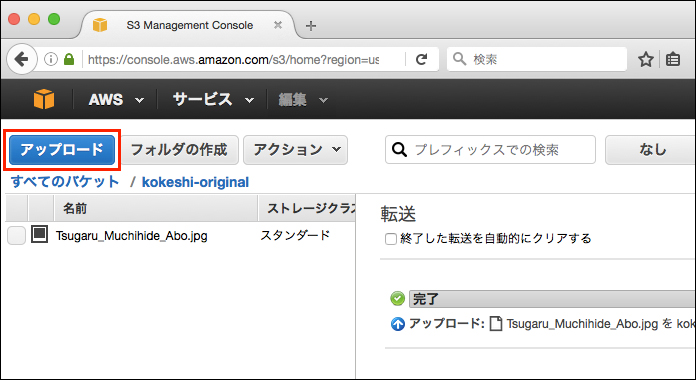696x380 pixels.
Task: Close the S3 Management Console tab
Action: pyautogui.click(x=278, y=25)
